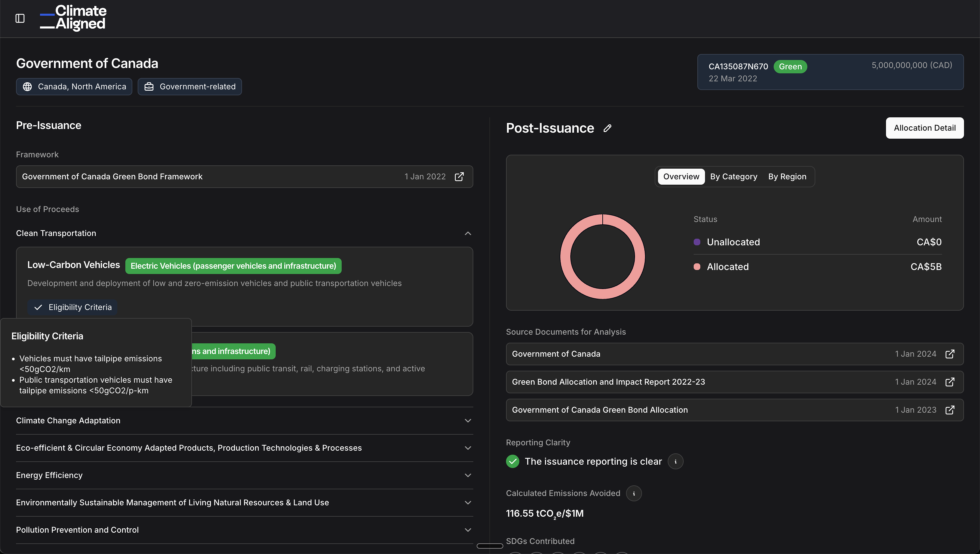Open external link for Allocation and Impact Report
Image resolution: width=980 pixels, height=554 pixels.
click(950, 382)
